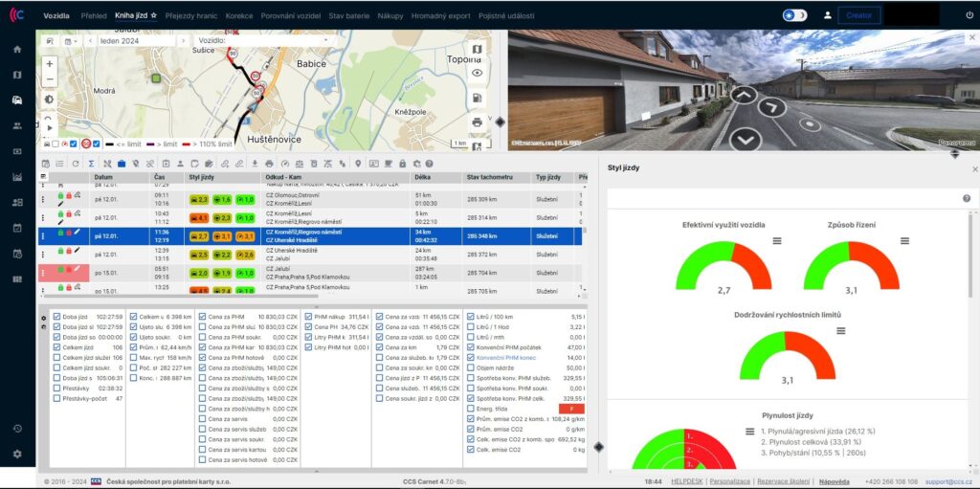This screenshot has width=980, height=489.
Task: Open the calendar period dropdown on map bar
Action: point(71,40)
